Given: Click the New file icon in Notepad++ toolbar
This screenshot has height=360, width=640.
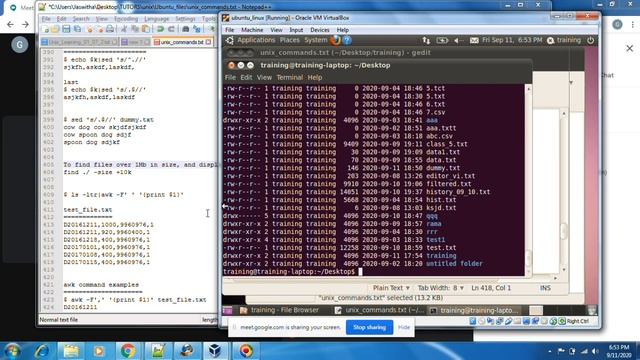Looking at the screenshot, I should 45,29.
